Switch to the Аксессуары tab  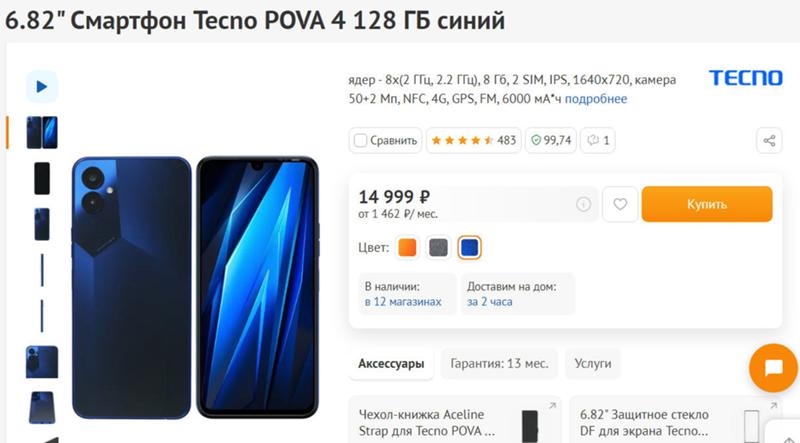[391, 364]
